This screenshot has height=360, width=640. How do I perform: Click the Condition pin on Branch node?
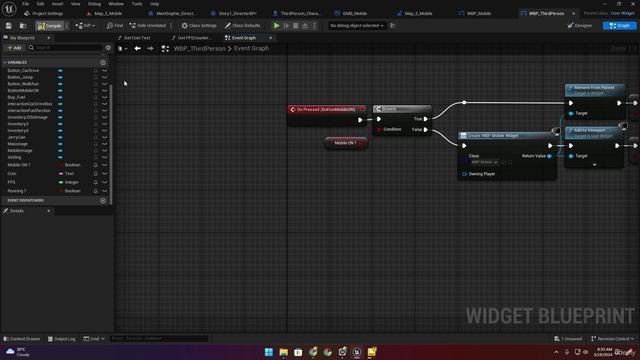(379, 129)
